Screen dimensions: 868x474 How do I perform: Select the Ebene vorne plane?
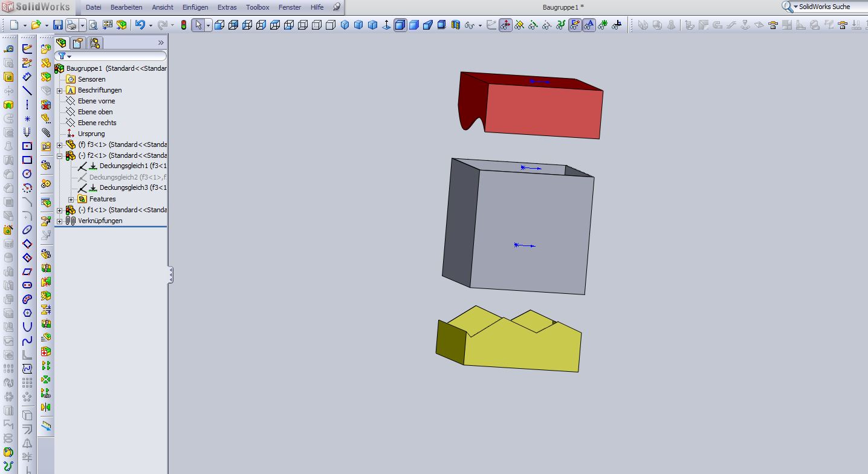(90, 101)
